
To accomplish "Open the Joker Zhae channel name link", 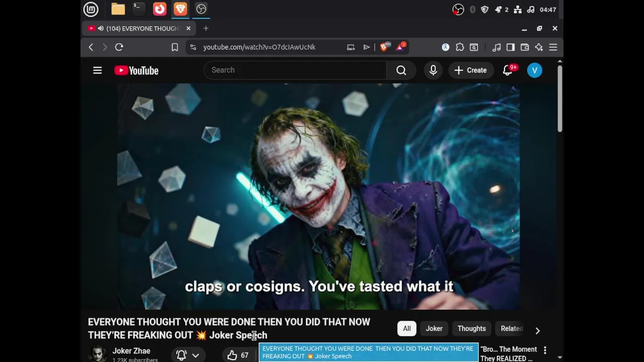I will [x=131, y=351].
